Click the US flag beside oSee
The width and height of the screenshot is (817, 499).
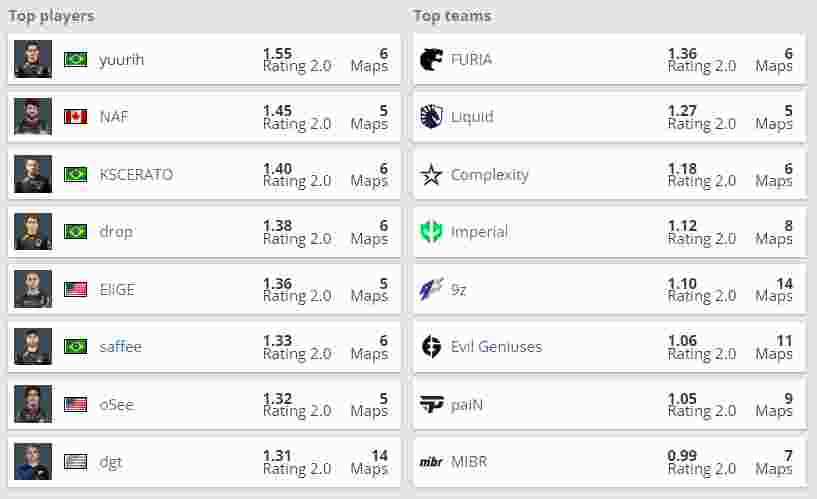pyautogui.click(x=76, y=404)
